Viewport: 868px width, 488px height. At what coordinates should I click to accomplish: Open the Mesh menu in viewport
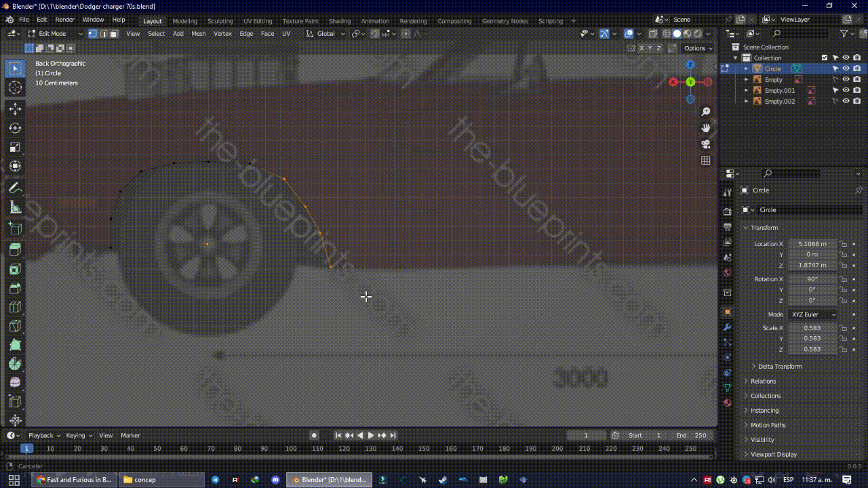tap(198, 34)
